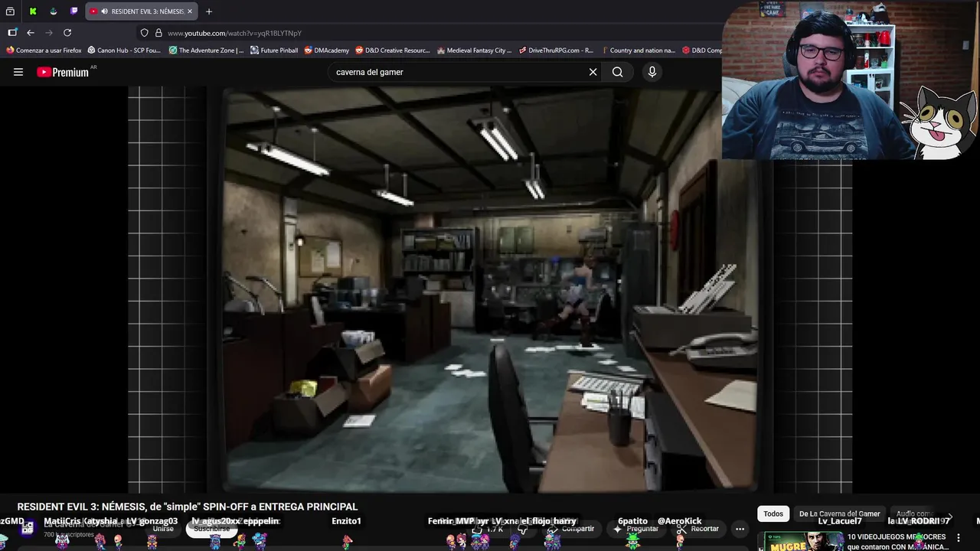Switch to the pinned tab left of Twitch

(53, 11)
